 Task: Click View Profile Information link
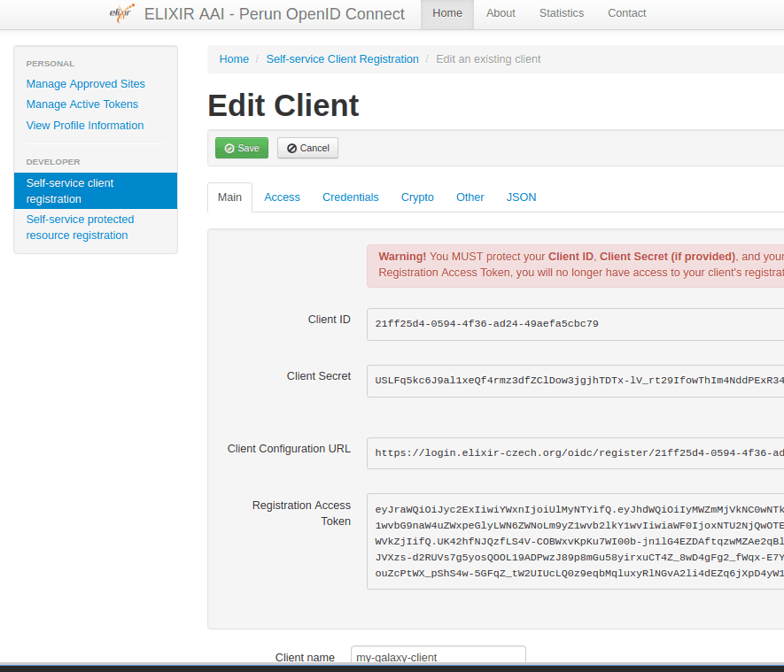85,126
